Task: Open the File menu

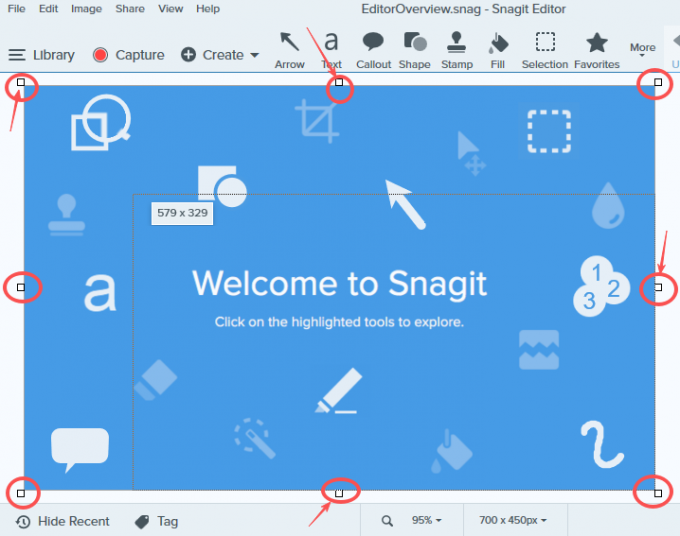Action: tap(17, 9)
